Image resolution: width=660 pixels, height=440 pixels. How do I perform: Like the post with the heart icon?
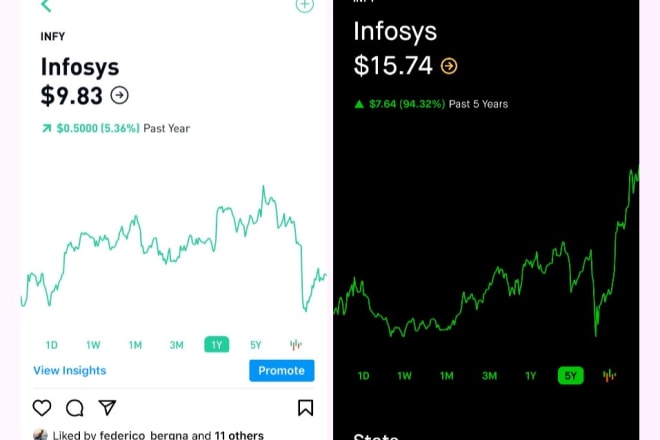click(42, 408)
